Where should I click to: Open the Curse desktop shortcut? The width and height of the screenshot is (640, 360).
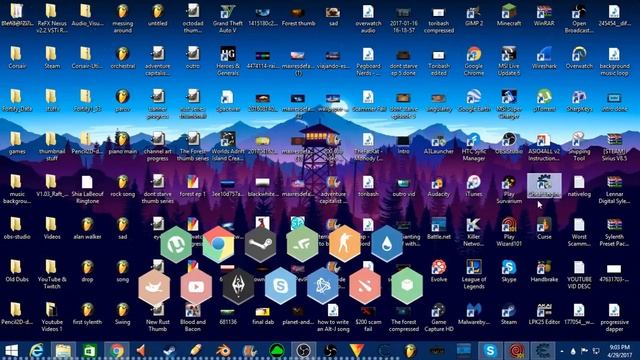[544, 229]
